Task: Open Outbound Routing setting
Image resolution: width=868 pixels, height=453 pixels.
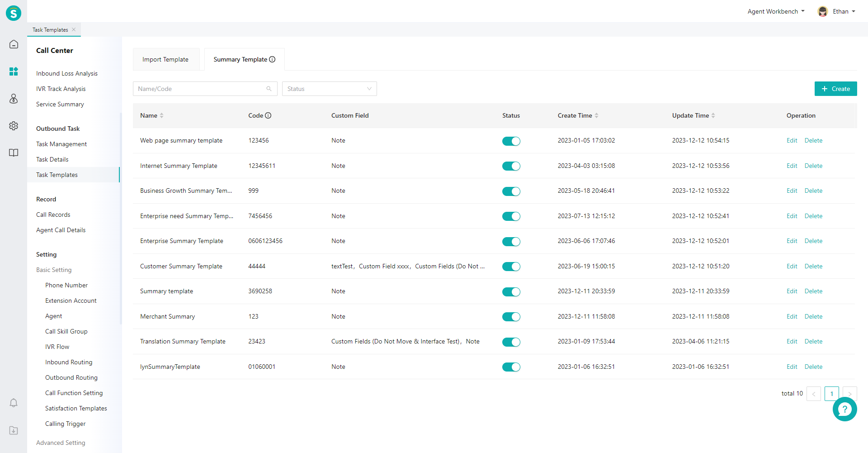Action: [71, 377]
